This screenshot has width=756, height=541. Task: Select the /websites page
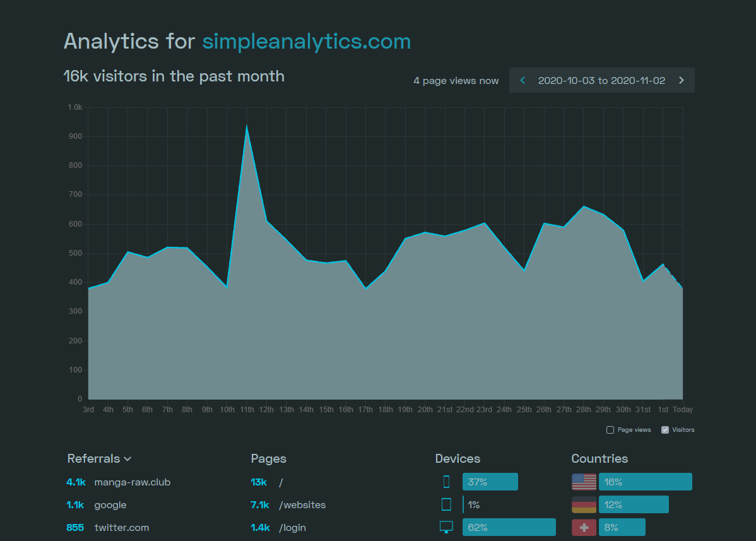point(302,505)
